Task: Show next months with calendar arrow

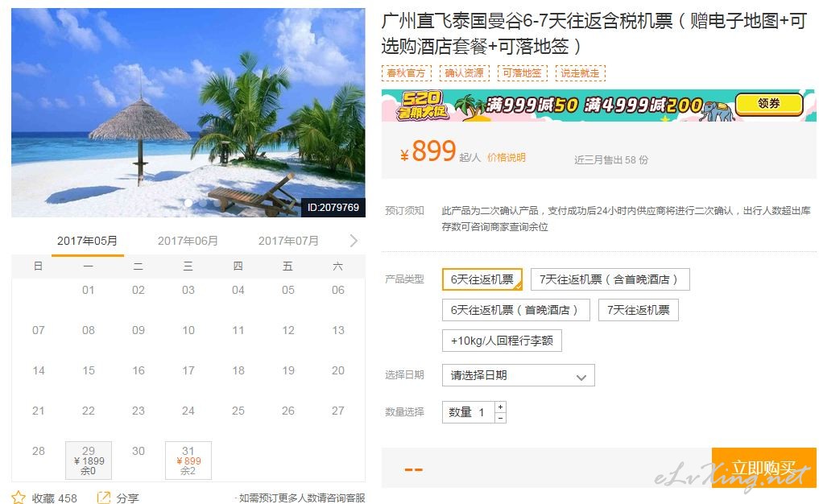Action: tap(354, 241)
